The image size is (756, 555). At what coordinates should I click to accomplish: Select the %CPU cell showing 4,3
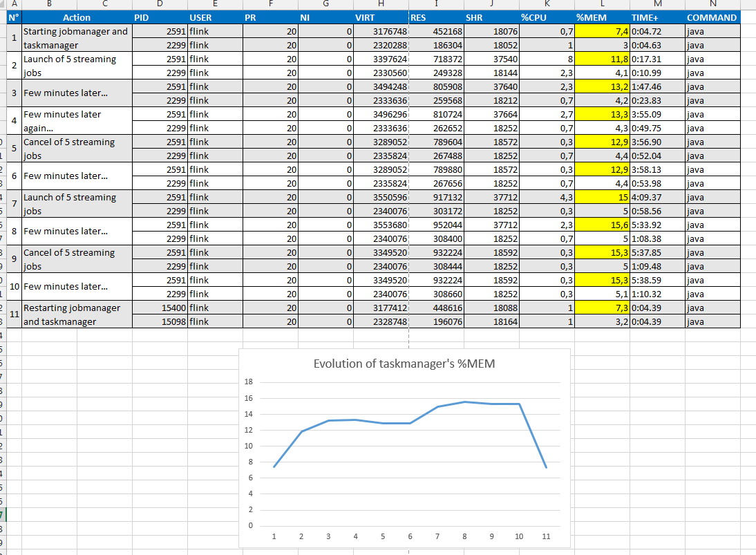tap(547, 197)
